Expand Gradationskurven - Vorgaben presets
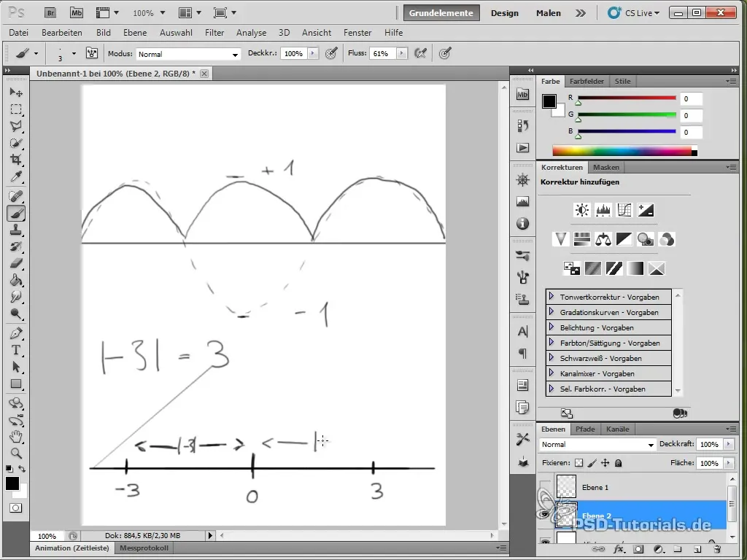Viewport: 747px width, 560px height. click(x=551, y=312)
